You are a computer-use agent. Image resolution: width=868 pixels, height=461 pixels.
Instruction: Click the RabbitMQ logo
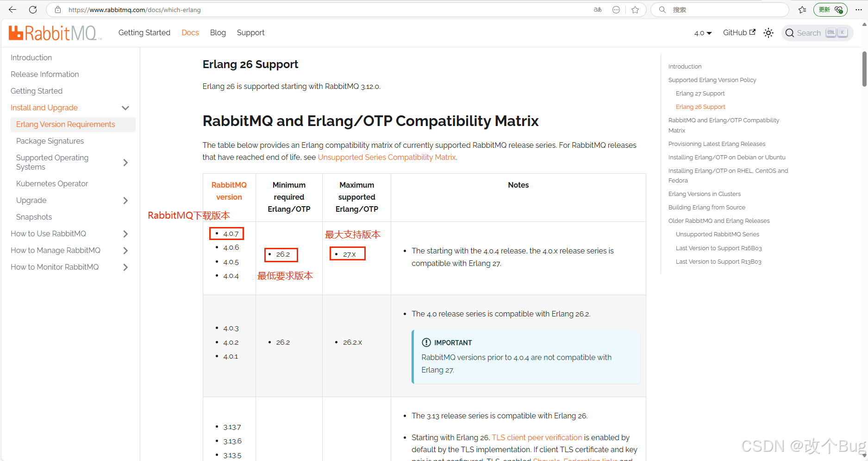point(53,32)
